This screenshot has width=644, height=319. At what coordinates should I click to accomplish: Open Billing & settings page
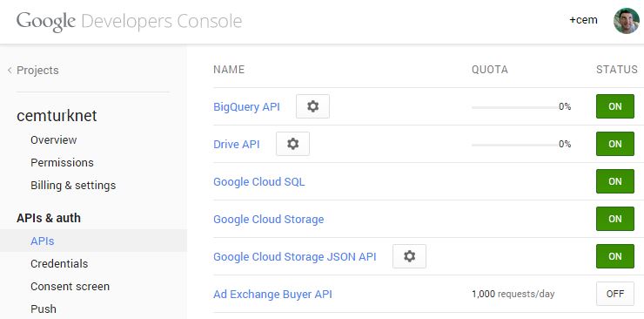tap(73, 186)
